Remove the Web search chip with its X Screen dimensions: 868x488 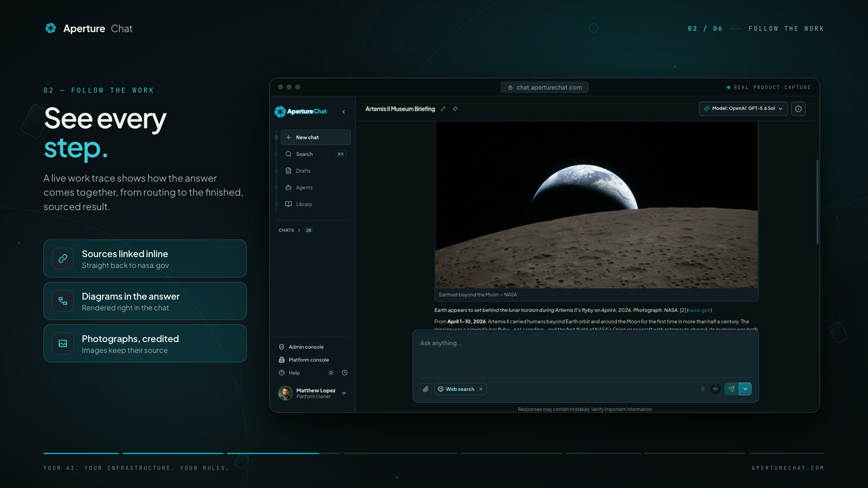(481, 389)
